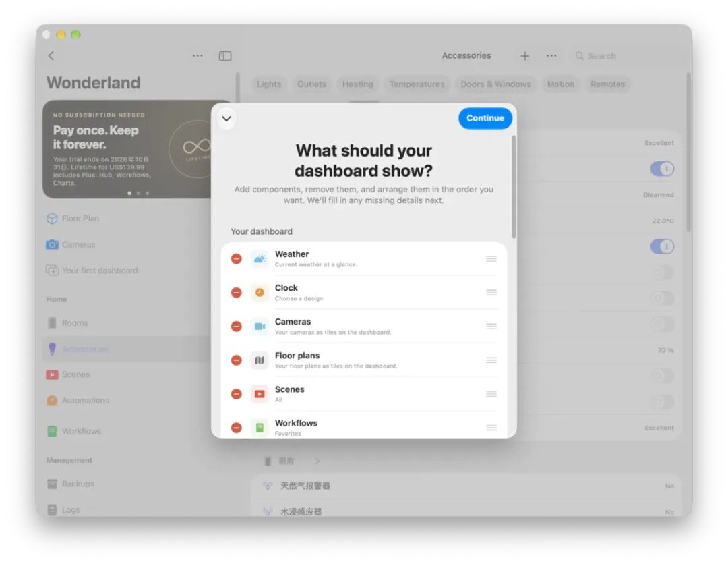
Task: Click the orange clock icon in the Clock row
Action: point(260,293)
